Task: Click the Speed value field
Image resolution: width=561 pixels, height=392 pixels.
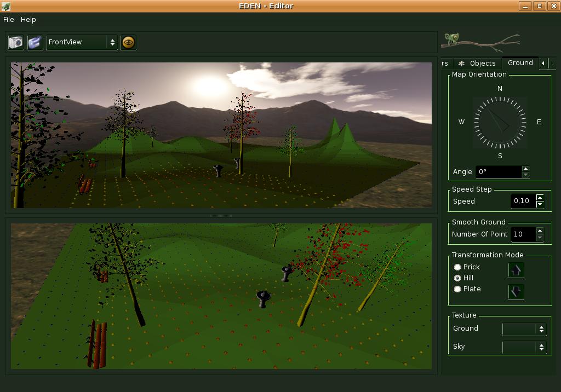Action: point(523,201)
